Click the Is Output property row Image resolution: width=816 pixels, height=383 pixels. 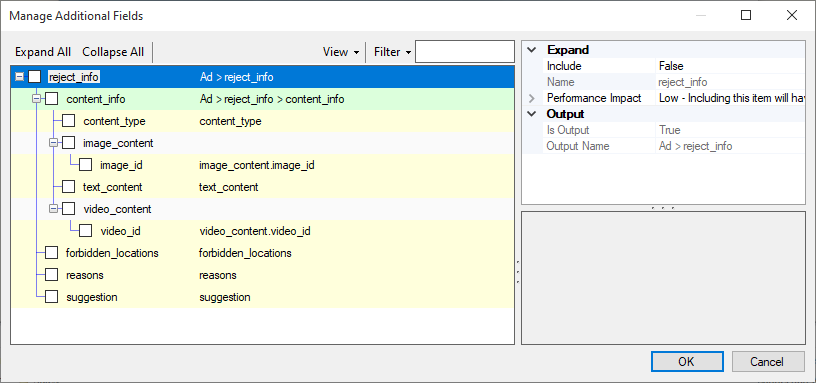[664, 130]
